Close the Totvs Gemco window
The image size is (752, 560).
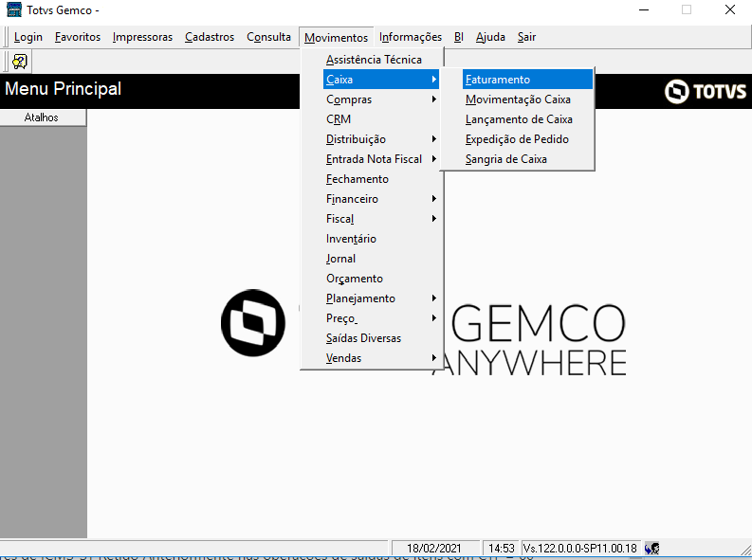(730, 9)
